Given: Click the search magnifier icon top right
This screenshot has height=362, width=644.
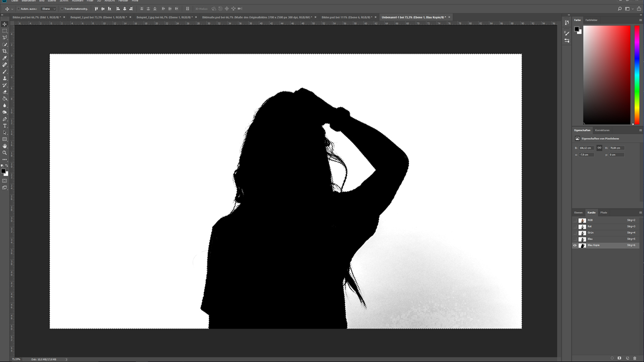Looking at the screenshot, I should coord(620,9).
